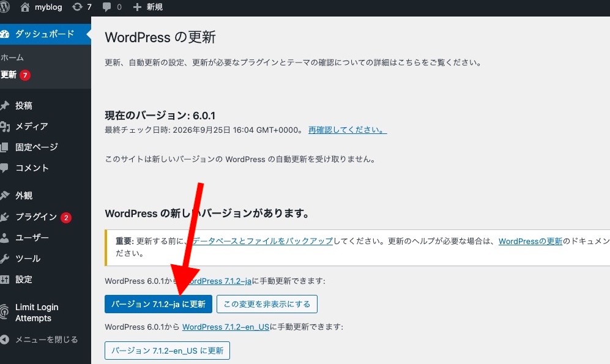Click バージョン 7.1.2–ja に更新 button

click(x=158, y=304)
